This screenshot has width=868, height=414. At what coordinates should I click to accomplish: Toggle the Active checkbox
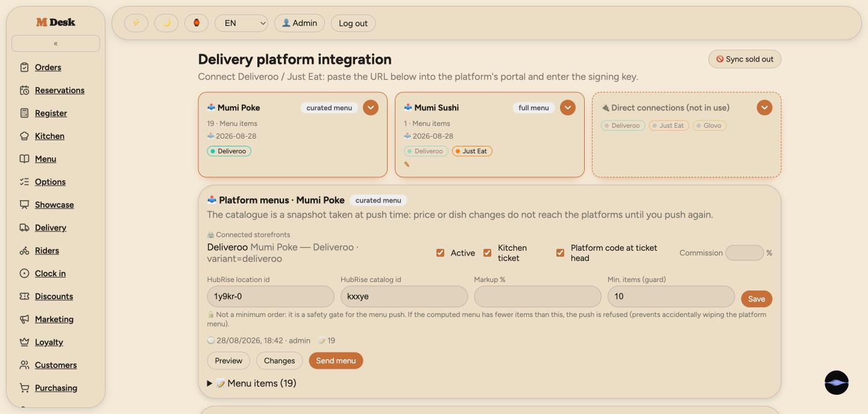point(440,252)
